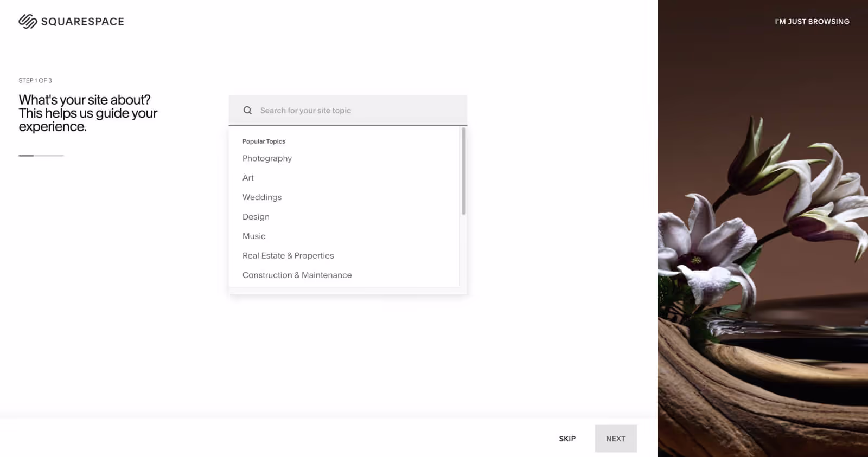The height and width of the screenshot is (457, 868).
Task: Click the NEXT button
Action: (616, 439)
